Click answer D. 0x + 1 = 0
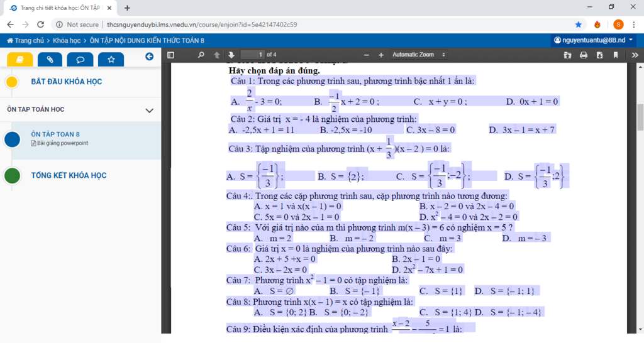 click(x=532, y=102)
